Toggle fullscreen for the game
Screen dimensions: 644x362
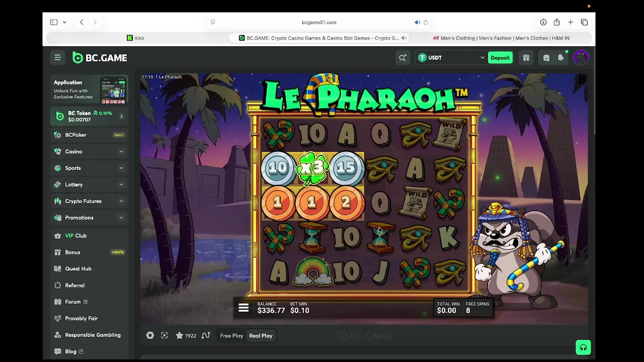pos(165,335)
